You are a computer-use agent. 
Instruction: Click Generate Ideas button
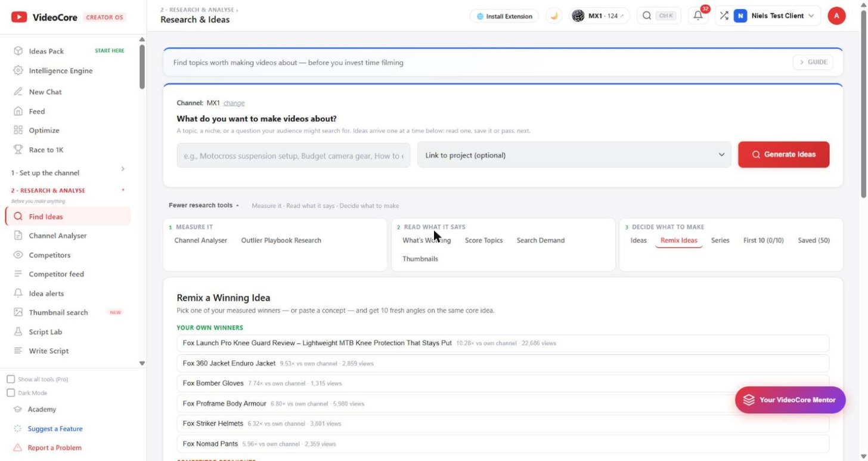783,154
